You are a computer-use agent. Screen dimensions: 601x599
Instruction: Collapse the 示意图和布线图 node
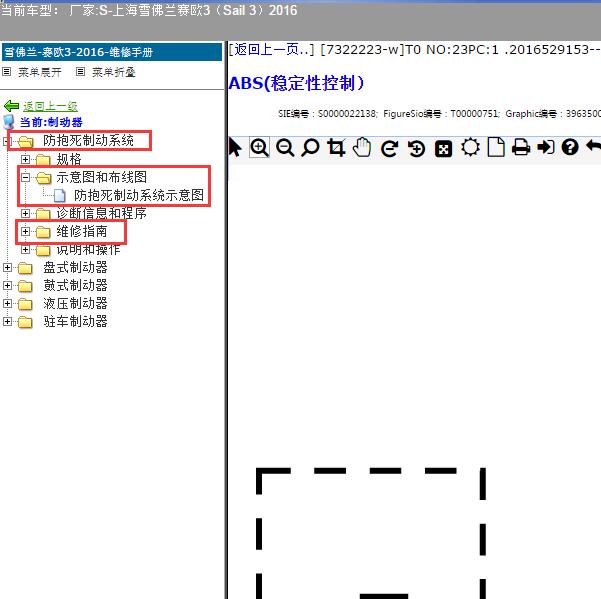(25, 177)
